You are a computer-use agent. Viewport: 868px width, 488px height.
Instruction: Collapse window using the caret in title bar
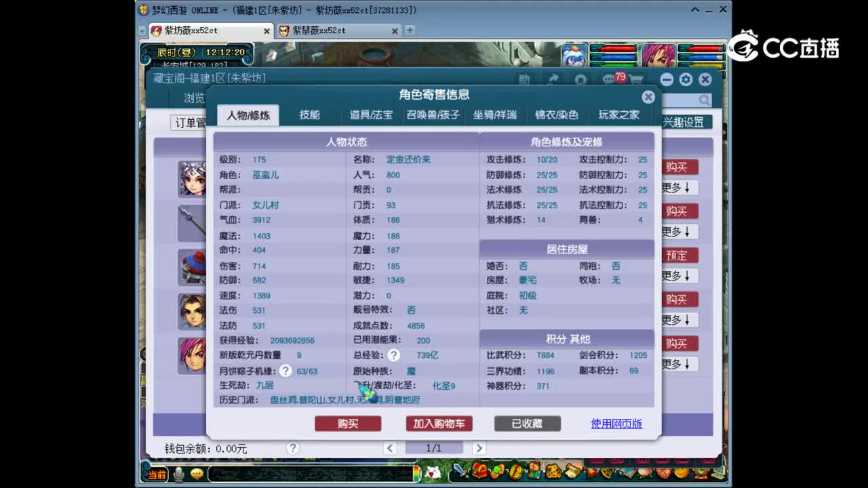click(695, 9)
